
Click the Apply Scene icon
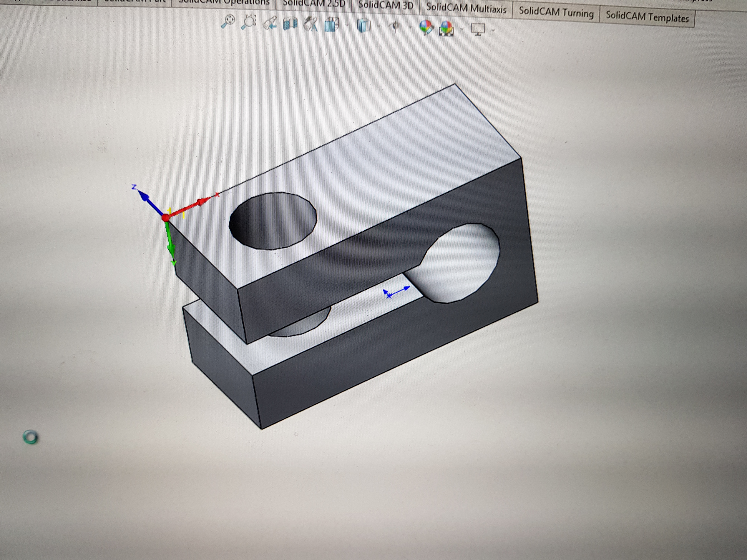click(446, 29)
